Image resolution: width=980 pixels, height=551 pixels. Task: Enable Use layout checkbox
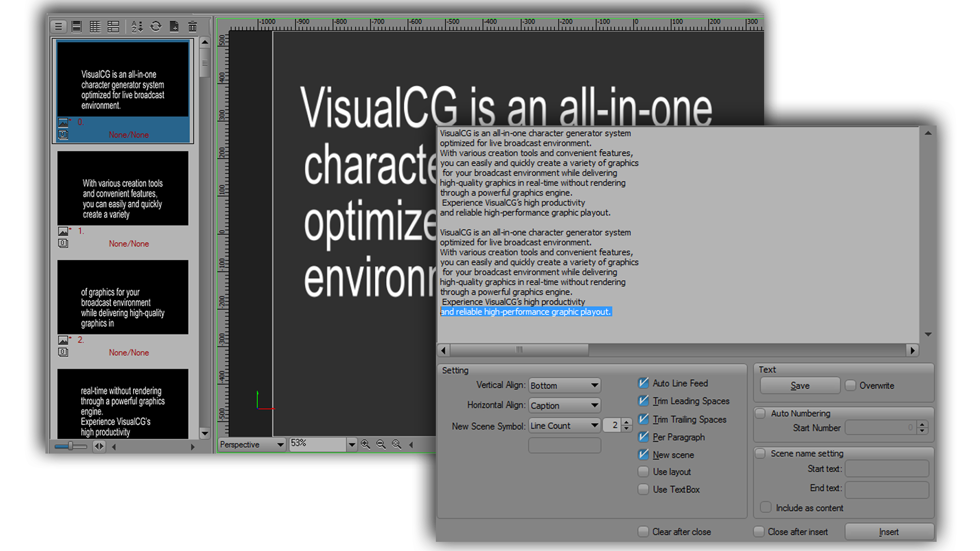click(x=643, y=472)
